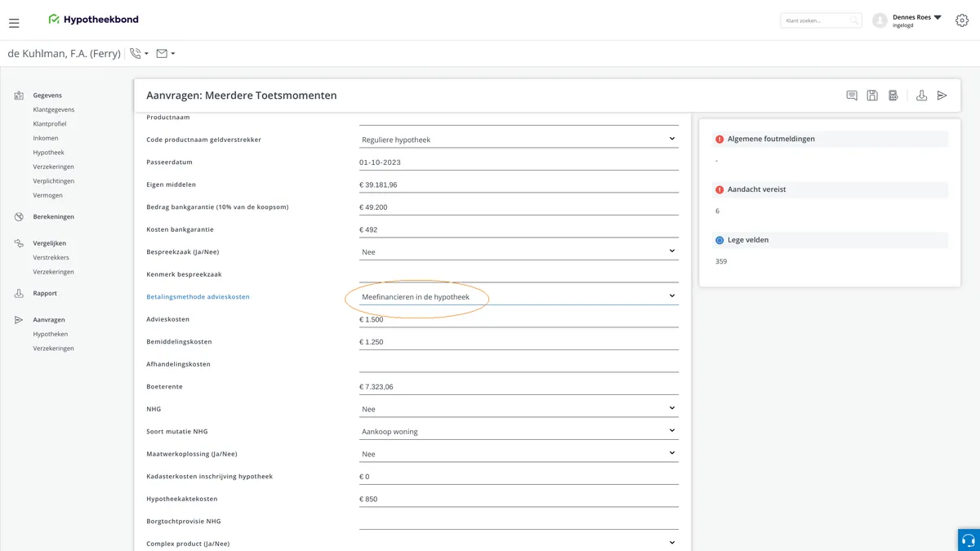Expand the Dennes Roes user menu
The height and width of the screenshot is (551, 980).
938,17
